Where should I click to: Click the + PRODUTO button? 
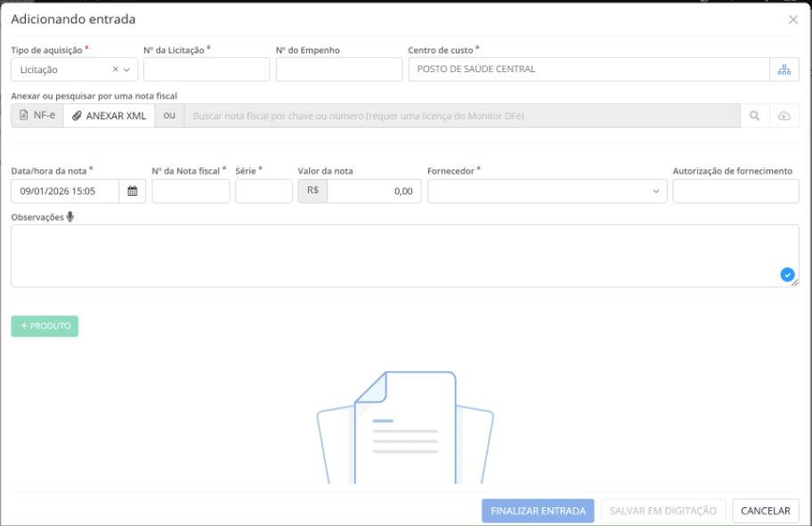pyautogui.click(x=45, y=327)
